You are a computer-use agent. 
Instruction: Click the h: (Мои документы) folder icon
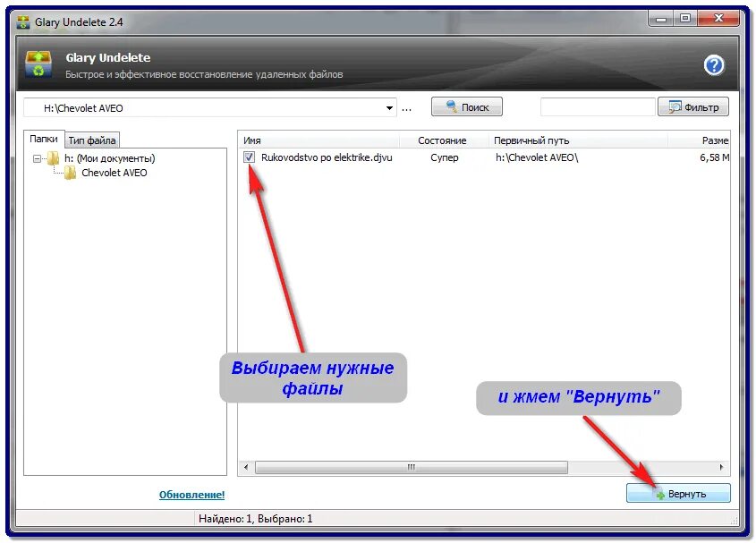tap(53, 158)
